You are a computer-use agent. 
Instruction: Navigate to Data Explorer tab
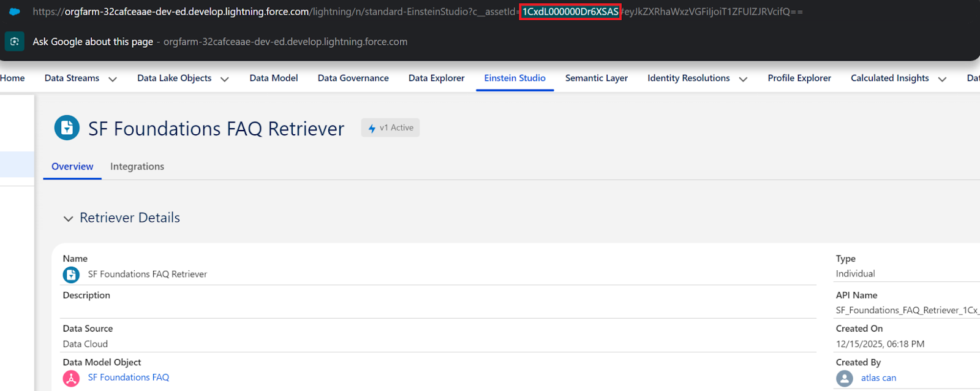click(x=436, y=78)
